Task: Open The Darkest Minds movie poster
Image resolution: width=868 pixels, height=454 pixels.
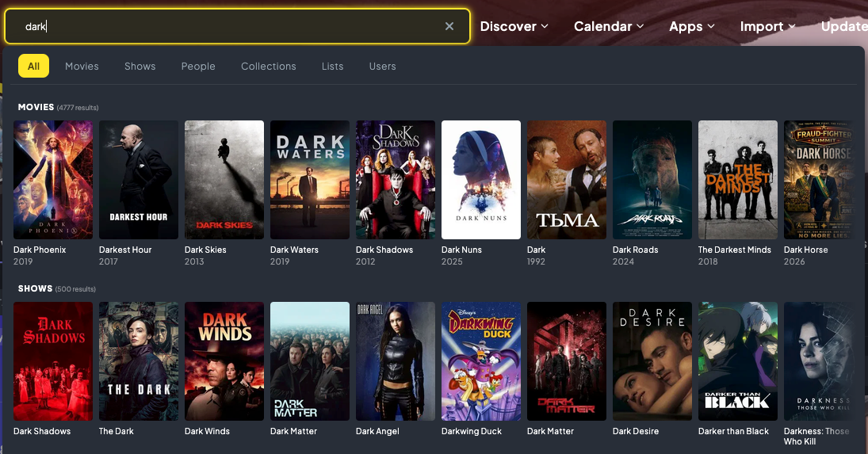Action: click(738, 180)
